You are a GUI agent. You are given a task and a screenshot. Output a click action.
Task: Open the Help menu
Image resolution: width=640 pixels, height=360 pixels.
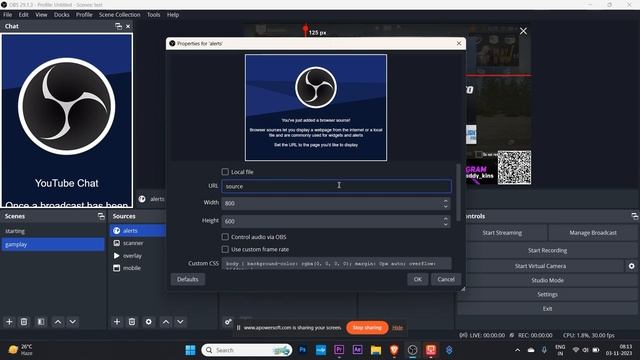click(x=173, y=15)
